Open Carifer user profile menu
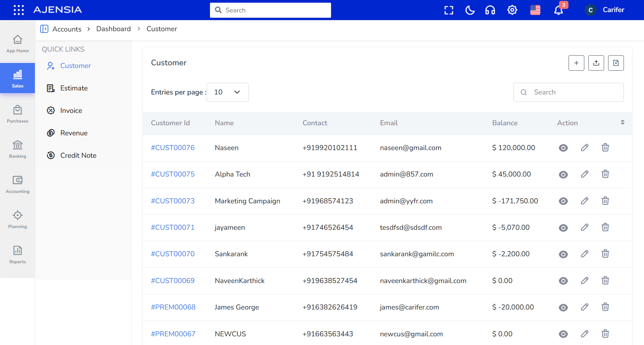 pos(605,10)
